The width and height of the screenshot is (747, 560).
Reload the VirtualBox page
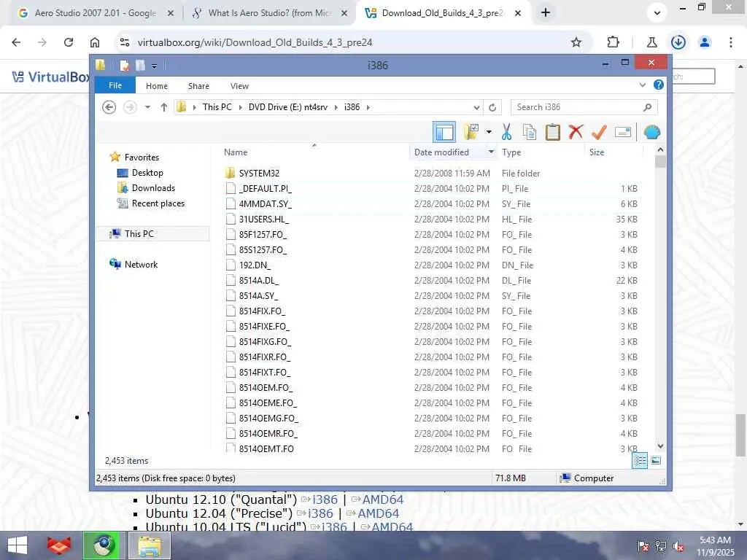pos(69,42)
